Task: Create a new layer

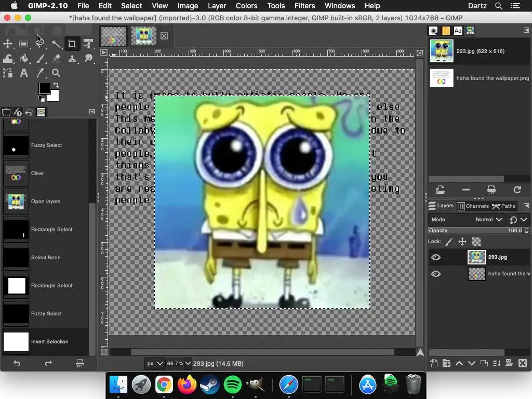Action: point(434,363)
